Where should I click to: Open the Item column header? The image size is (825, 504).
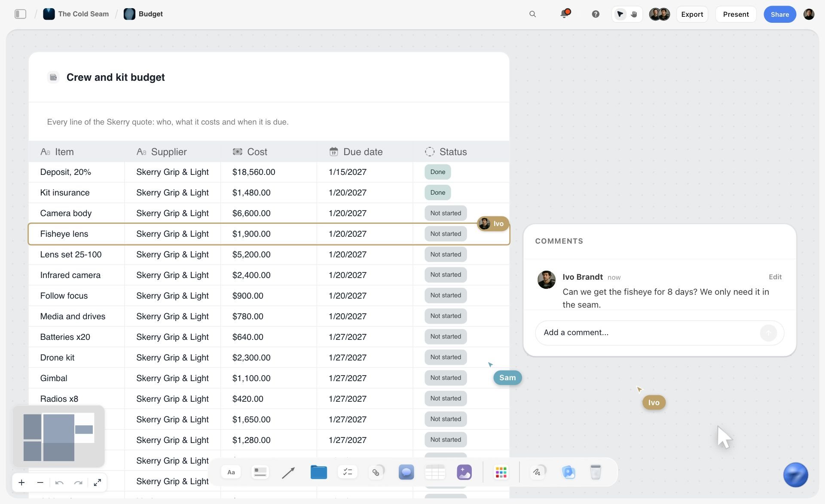[x=76, y=152]
